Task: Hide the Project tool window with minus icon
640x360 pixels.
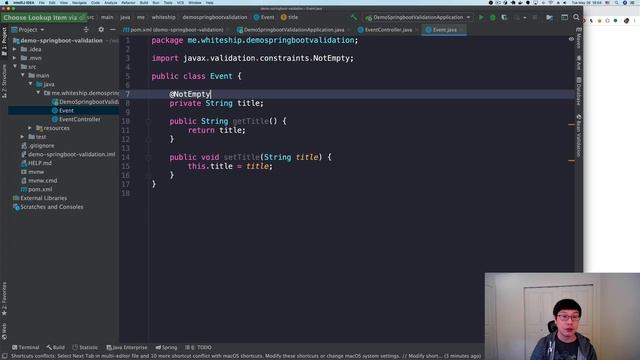Action: coord(113,29)
